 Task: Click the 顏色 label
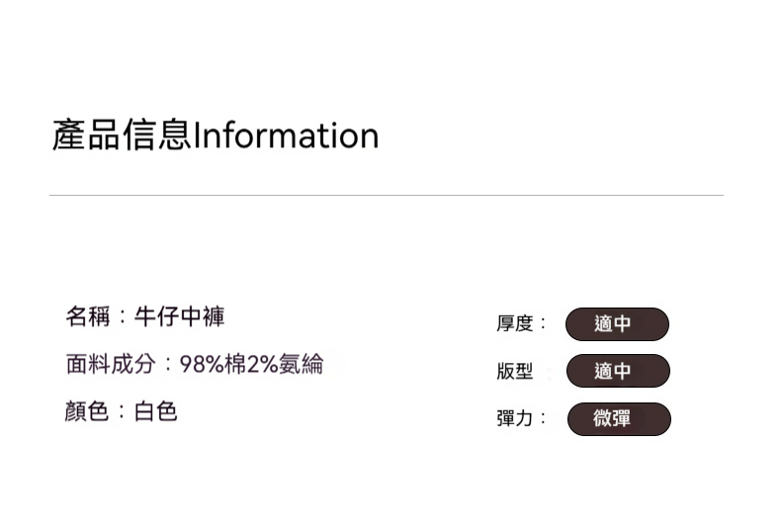pos(88,411)
